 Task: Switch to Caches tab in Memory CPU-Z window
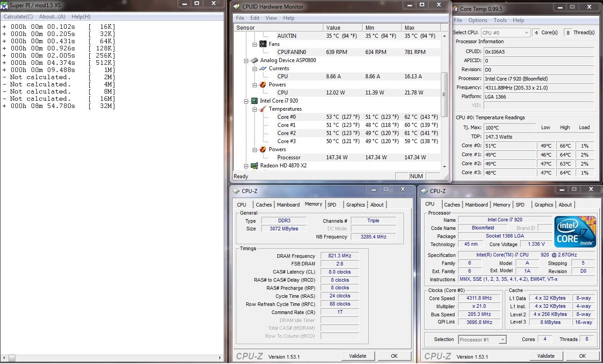pyautogui.click(x=263, y=205)
